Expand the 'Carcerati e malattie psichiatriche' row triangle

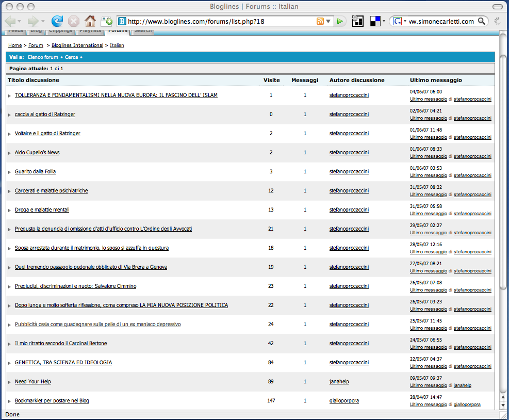pyautogui.click(x=9, y=191)
